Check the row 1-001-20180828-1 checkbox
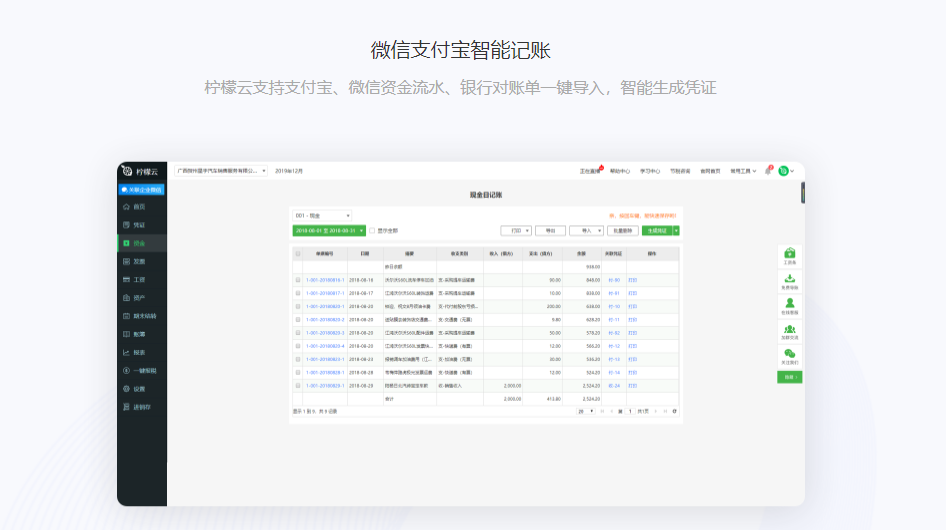This screenshot has width=946, height=530. tap(297, 372)
